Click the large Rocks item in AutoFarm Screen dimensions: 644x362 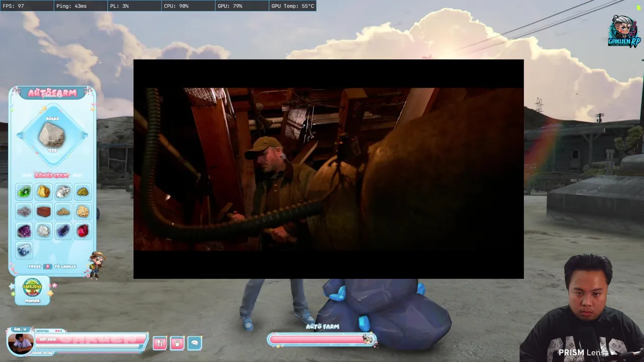(52, 136)
